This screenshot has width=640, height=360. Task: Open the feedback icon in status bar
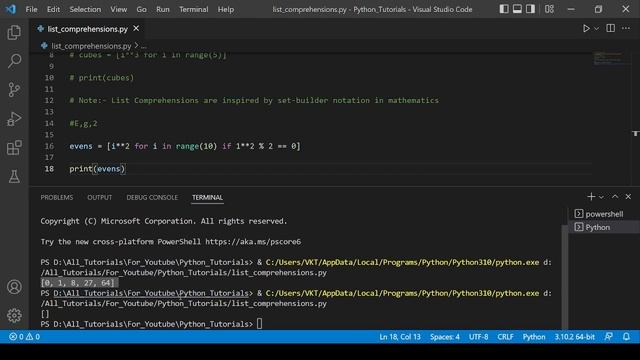pos(609,337)
